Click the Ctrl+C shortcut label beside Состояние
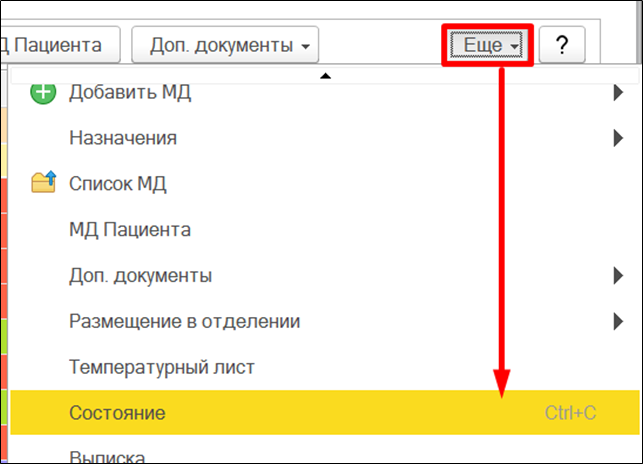Screen dimensions: 643x464 click(570, 413)
